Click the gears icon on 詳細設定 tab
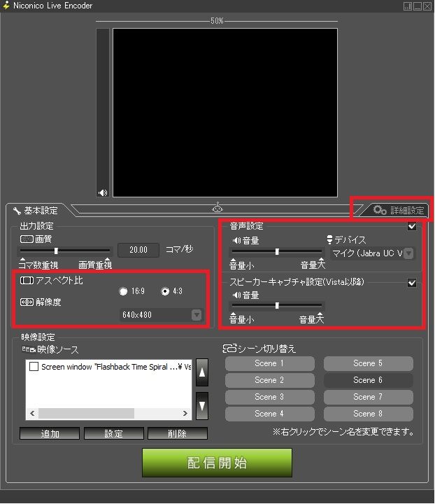The image size is (435, 504). coord(380,210)
